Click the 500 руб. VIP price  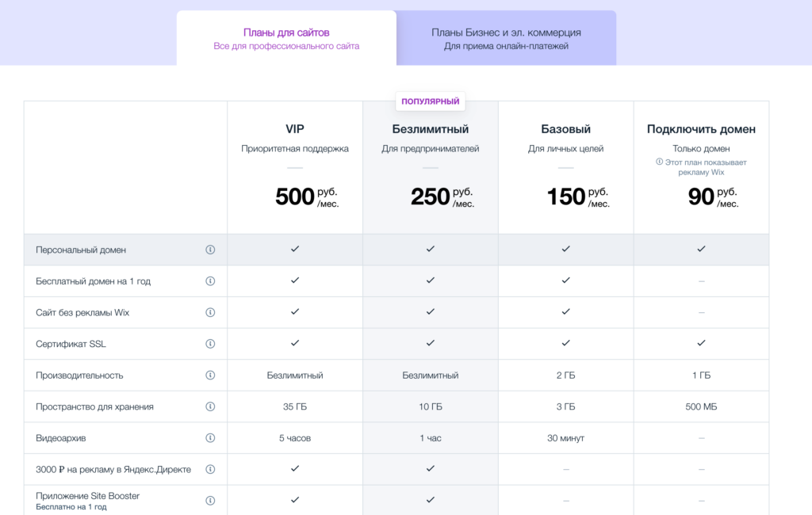tap(305, 196)
